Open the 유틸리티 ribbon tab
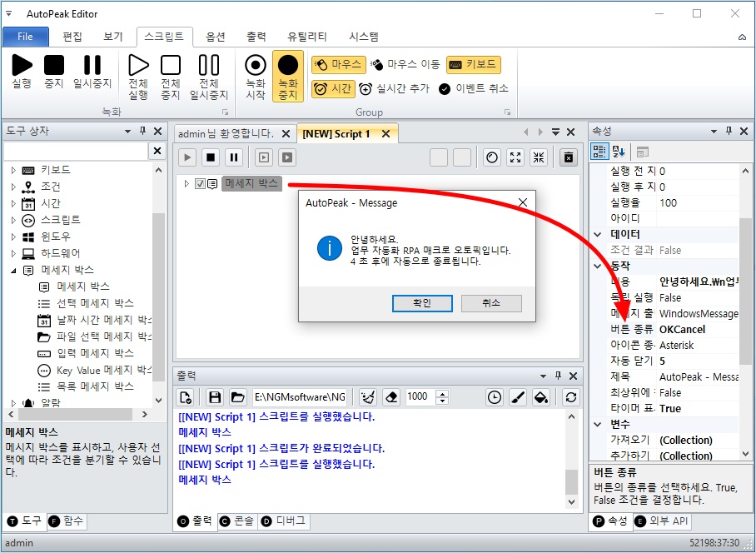 pyautogui.click(x=306, y=37)
